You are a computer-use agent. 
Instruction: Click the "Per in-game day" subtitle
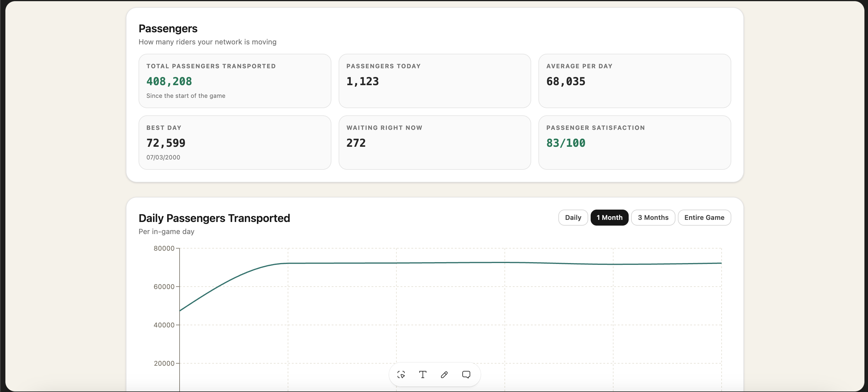[x=167, y=232]
